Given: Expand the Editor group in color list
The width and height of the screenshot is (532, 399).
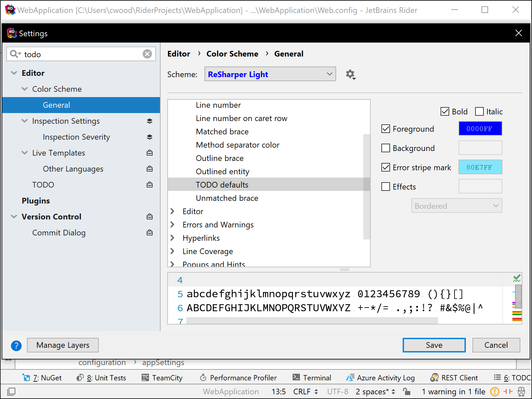Looking at the screenshot, I should [172, 211].
